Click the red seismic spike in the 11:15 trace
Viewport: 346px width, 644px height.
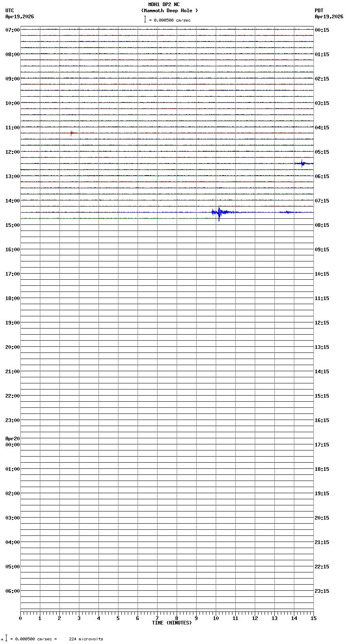point(72,133)
